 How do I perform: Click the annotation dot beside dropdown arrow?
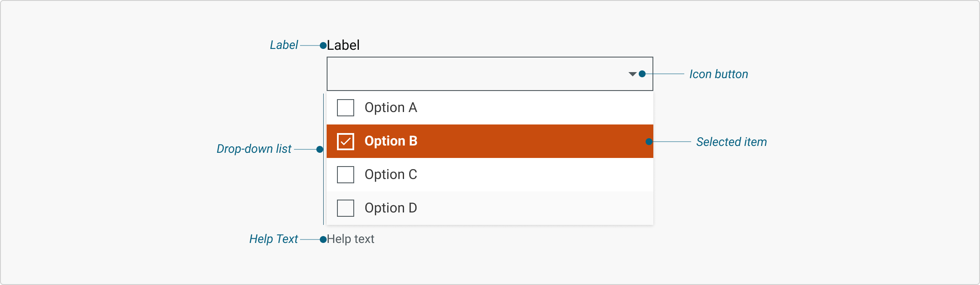tap(642, 74)
